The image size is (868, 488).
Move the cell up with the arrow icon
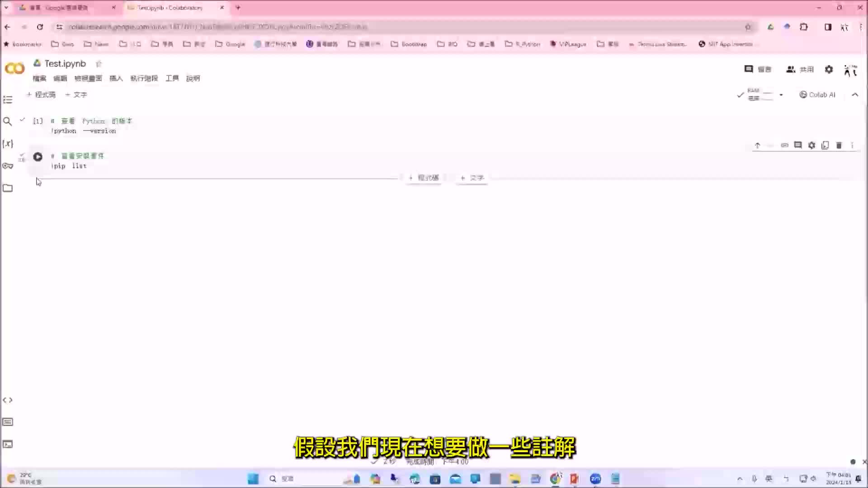pos(757,145)
